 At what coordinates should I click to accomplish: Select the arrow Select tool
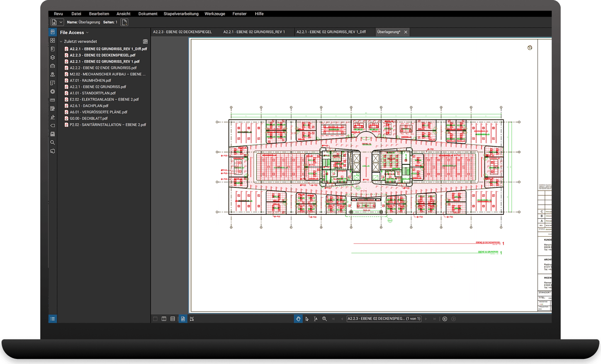(307, 319)
